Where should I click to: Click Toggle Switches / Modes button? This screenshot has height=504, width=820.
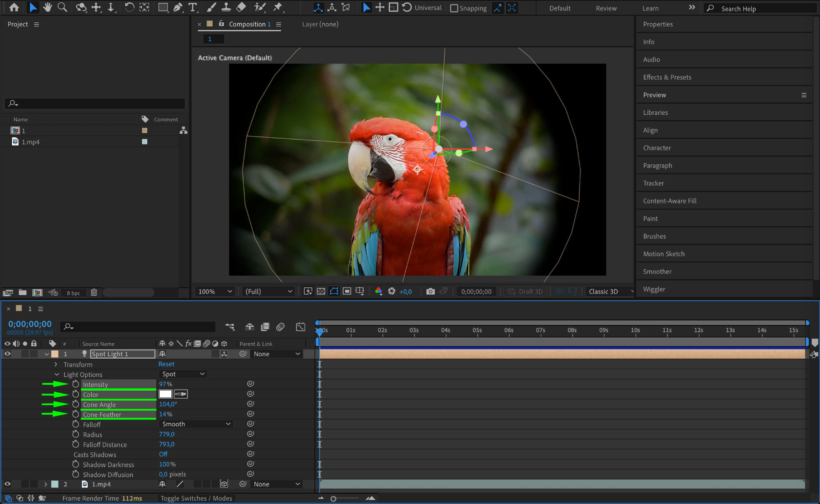tap(196, 498)
